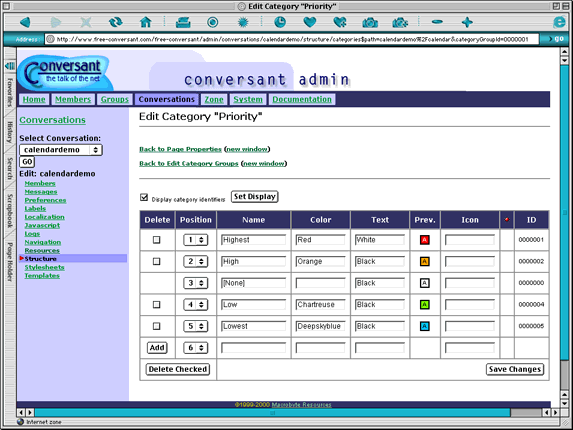Click the plus text-size toolbar icon
573x430 pixels.
click(467, 23)
